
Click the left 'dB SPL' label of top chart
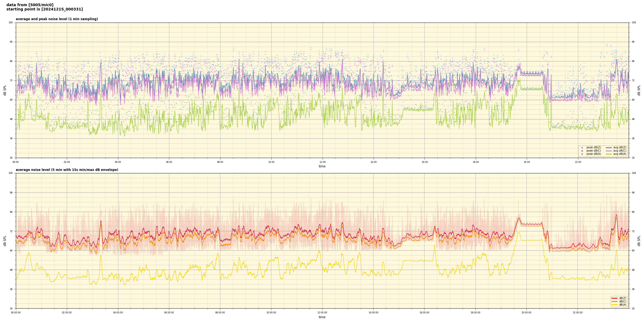point(5,90)
